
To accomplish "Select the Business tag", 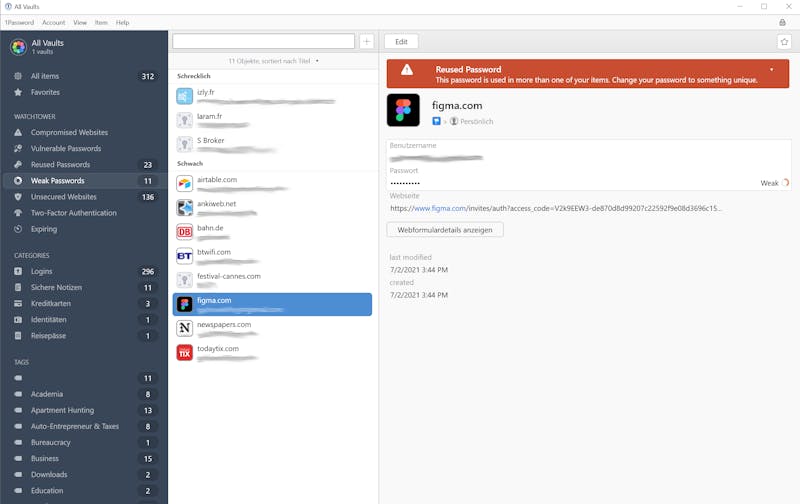I will tap(84, 459).
